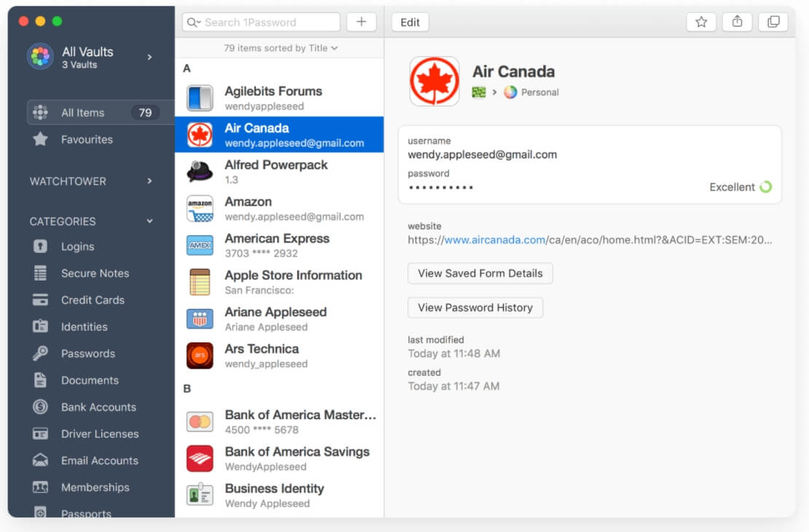Viewport: 809px width, 532px height.
Task: Open item in separate window icon
Action: [773, 22]
